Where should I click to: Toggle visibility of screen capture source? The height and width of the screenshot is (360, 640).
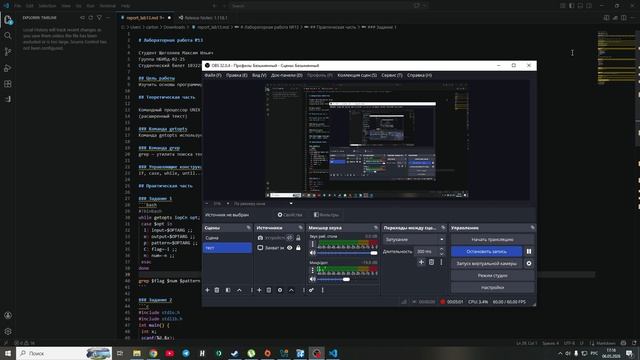tap(290, 248)
